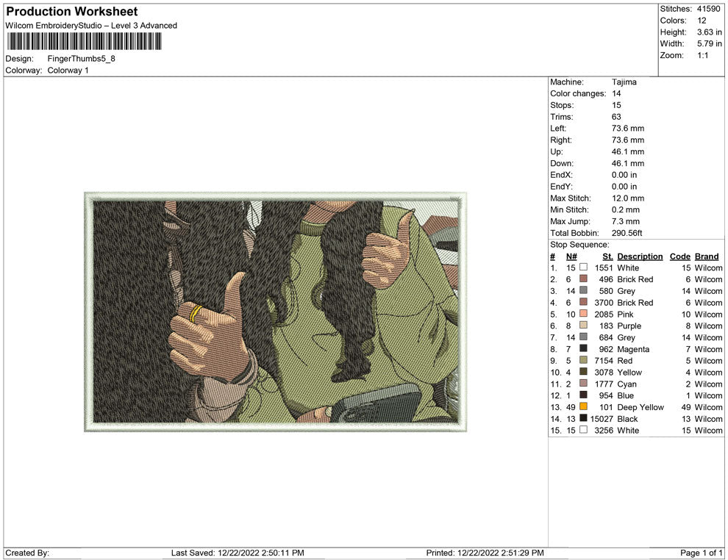The image size is (728, 560).
Task: Click 'Wilcom EmbroideryStudio – Level 3 Advanced' text
Action: tap(91, 26)
